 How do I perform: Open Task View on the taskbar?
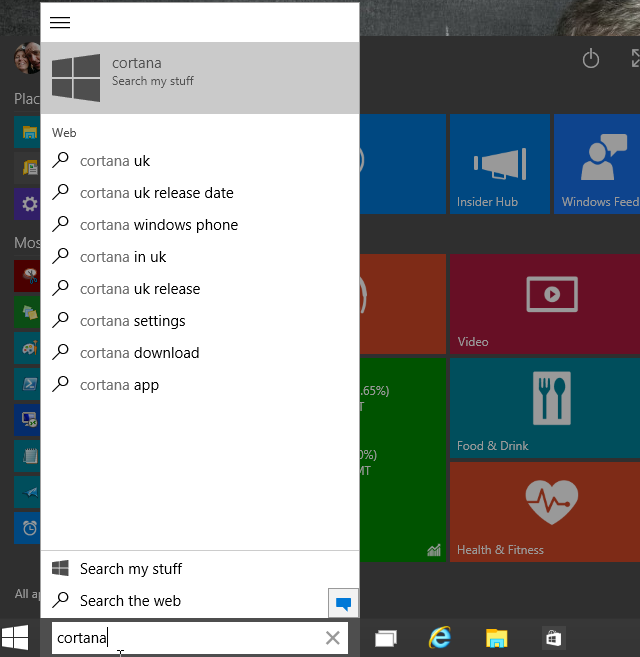386,639
